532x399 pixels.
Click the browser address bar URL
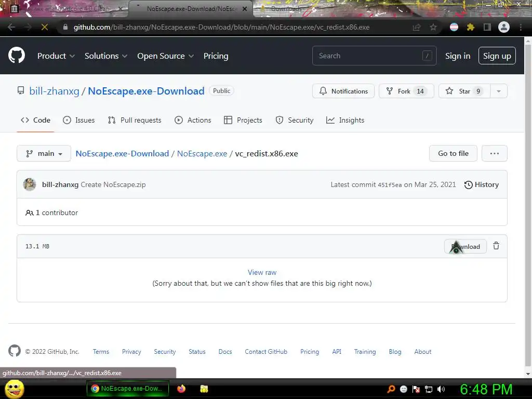tap(221, 27)
